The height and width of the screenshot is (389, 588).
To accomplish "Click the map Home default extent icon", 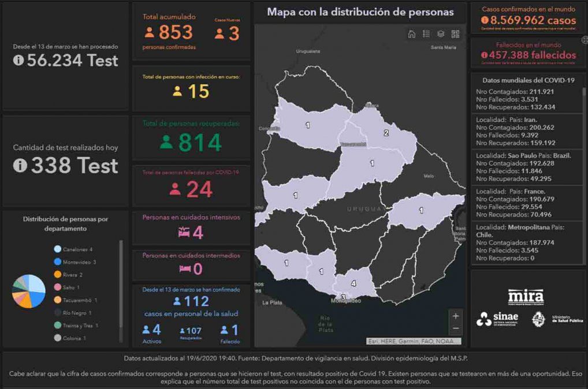I will point(412,34).
